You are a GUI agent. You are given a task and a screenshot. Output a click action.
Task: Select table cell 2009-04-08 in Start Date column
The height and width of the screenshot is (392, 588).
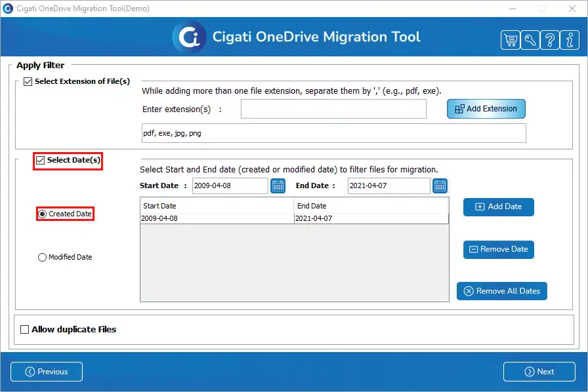coord(217,218)
